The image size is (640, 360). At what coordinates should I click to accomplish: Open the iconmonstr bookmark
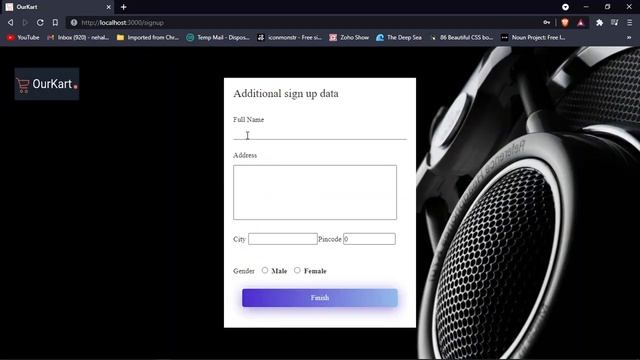pos(289,37)
